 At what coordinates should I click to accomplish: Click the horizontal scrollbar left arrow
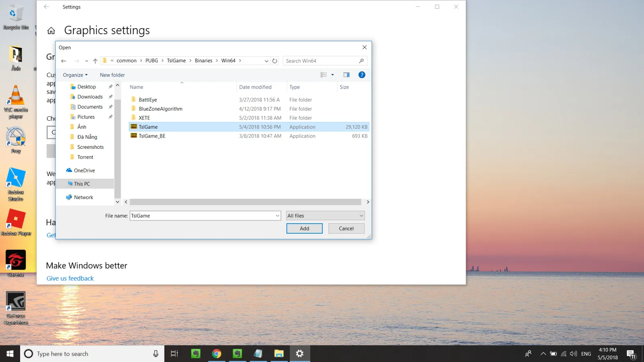(126, 202)
